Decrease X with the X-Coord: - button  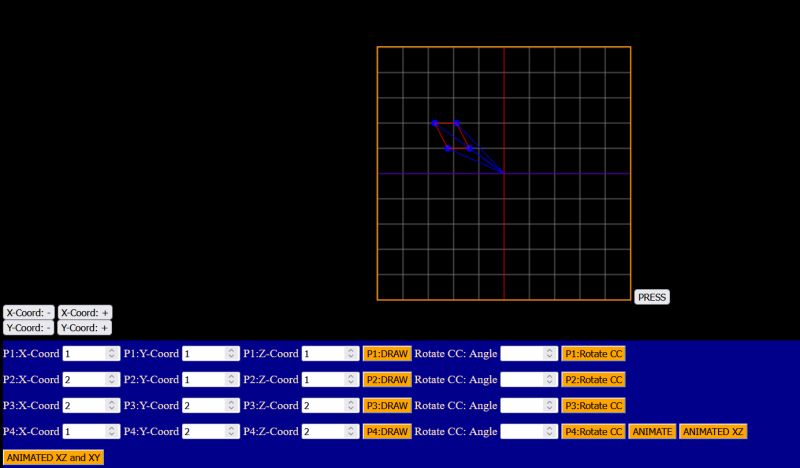click(29, 312)
